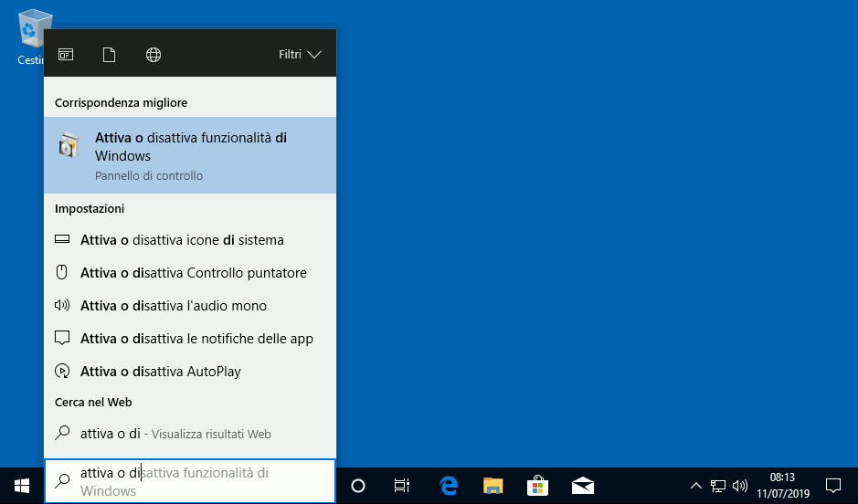Open Cortana from the taskbar
Image resolution: width=858 pixels, height=504 pixels.
[x=358, y=486]
